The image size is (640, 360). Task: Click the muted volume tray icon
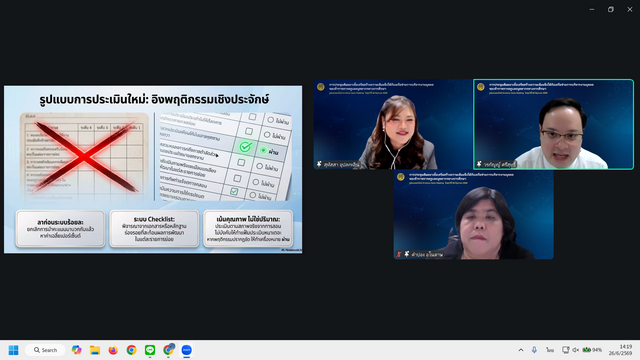click(576, 350)
